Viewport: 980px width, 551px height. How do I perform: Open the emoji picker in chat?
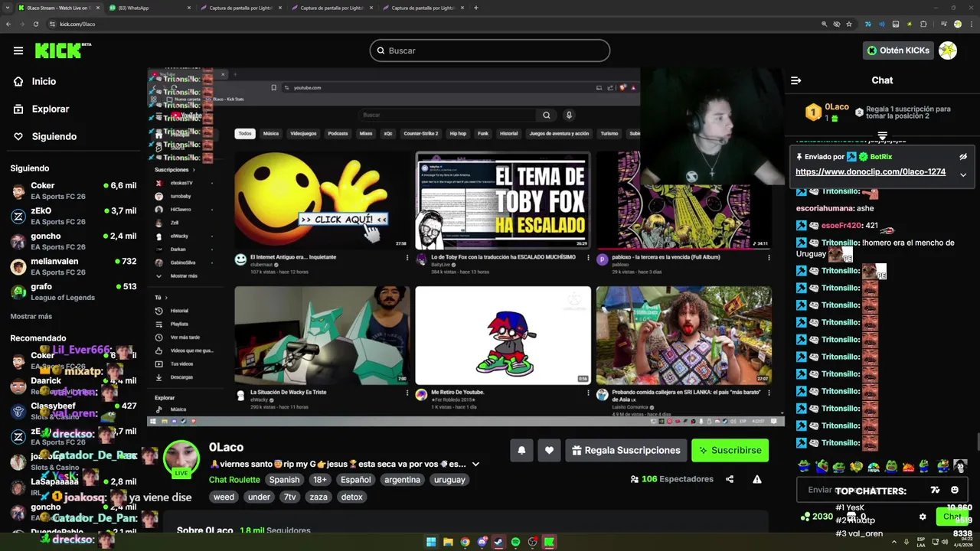(954, 490)
